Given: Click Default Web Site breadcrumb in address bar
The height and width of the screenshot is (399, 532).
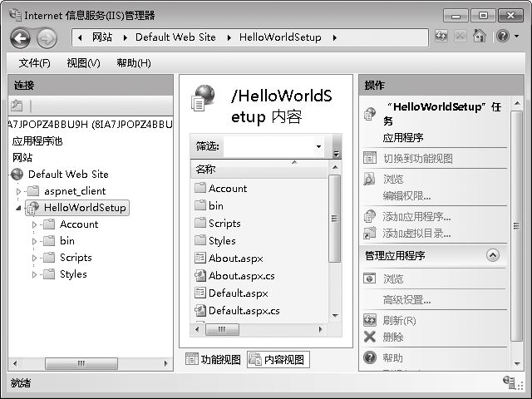Looking at the screenshot, I should [175, 37].
